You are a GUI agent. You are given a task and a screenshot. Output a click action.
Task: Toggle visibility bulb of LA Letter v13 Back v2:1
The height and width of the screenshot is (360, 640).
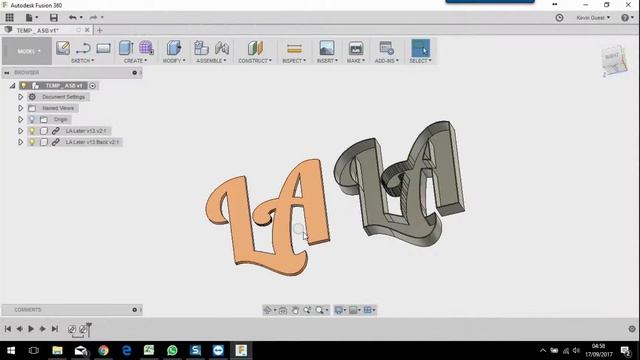[x=32, y=142]
